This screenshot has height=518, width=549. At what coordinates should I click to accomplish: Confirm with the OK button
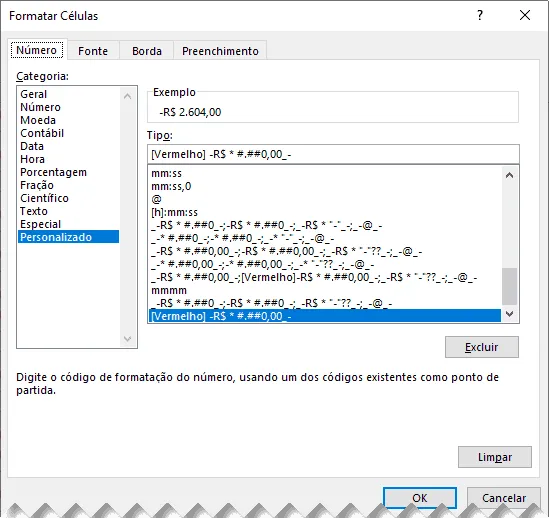pyautogui.click(x=419, y=498)
